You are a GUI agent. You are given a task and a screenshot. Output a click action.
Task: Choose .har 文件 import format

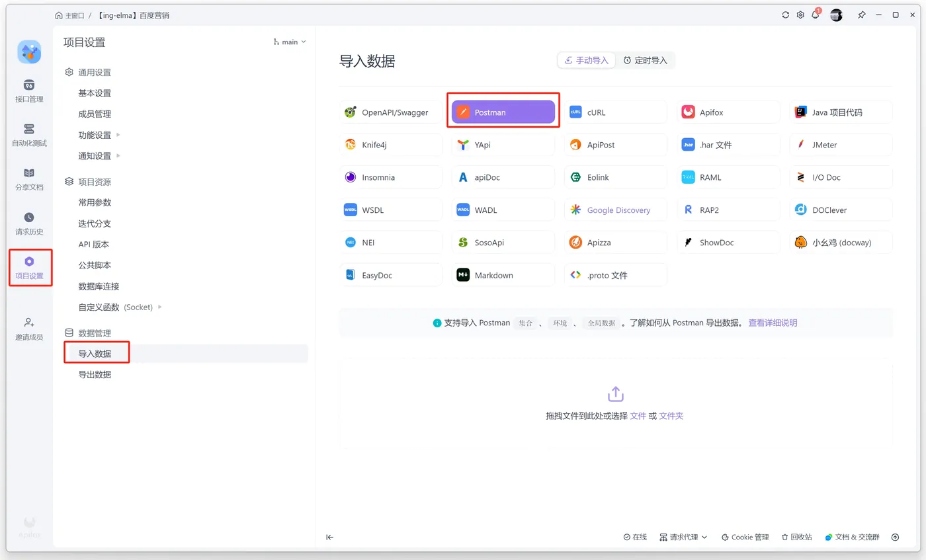pos(728,145)
